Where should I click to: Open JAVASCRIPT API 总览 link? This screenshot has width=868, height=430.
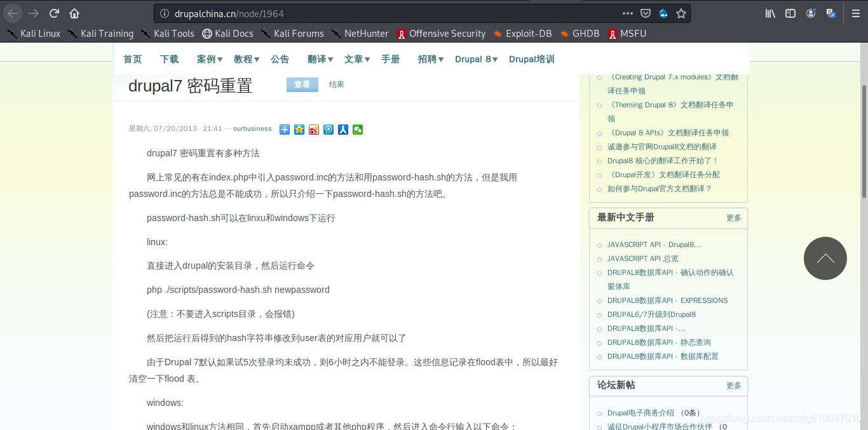coord(643,259)
